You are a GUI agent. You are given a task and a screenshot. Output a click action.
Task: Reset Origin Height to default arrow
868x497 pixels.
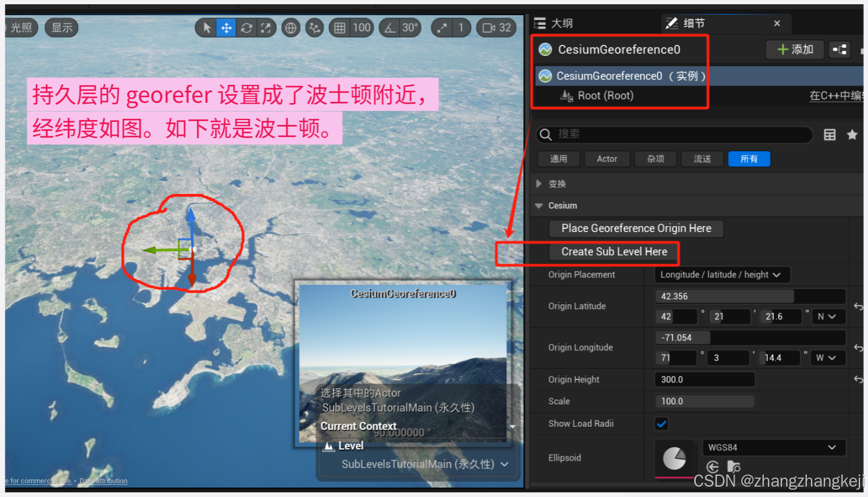(x=858, y=379)
